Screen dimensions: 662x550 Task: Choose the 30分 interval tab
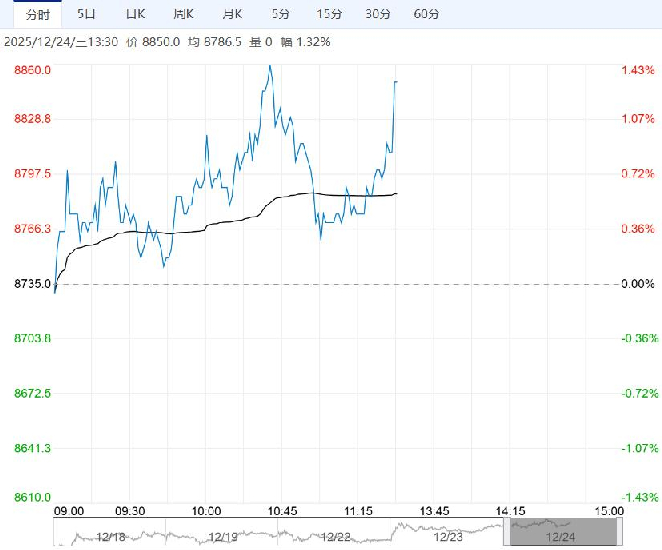377,14
